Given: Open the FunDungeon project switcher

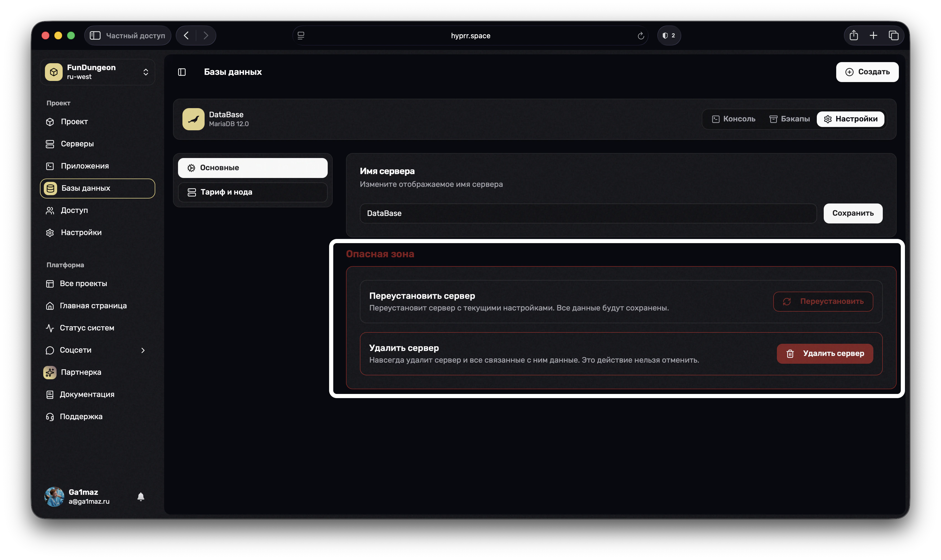Looking at the screenshot, I should (x=97, y=72).
